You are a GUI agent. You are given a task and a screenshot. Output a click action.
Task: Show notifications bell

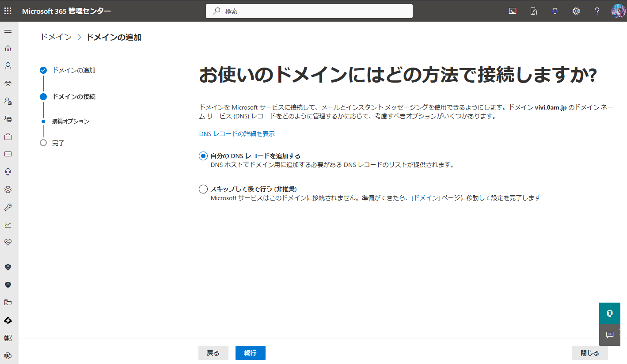(555, 11)
